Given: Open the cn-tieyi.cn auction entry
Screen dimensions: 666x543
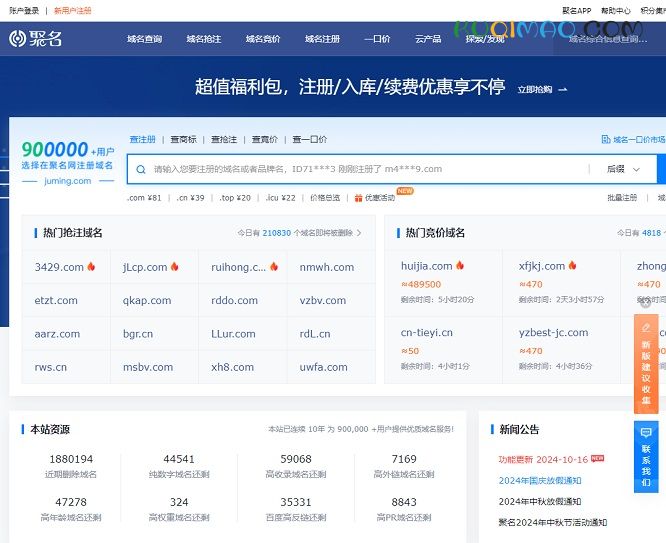Looking at the screenshot, I should point(426,333).
